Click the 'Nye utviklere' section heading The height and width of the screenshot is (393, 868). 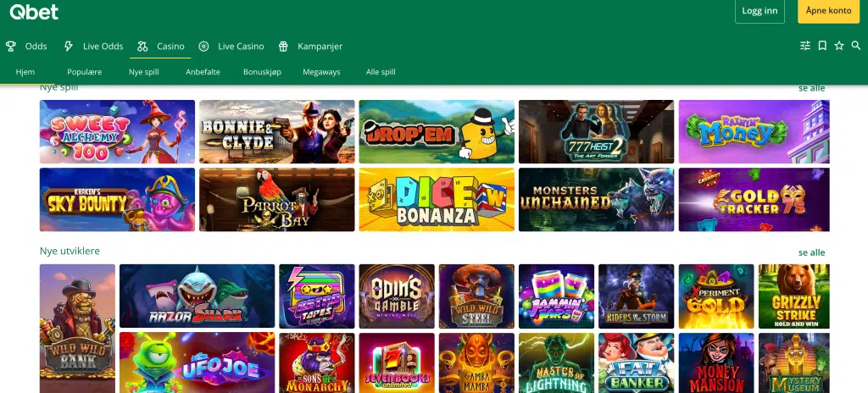[70, 251]
